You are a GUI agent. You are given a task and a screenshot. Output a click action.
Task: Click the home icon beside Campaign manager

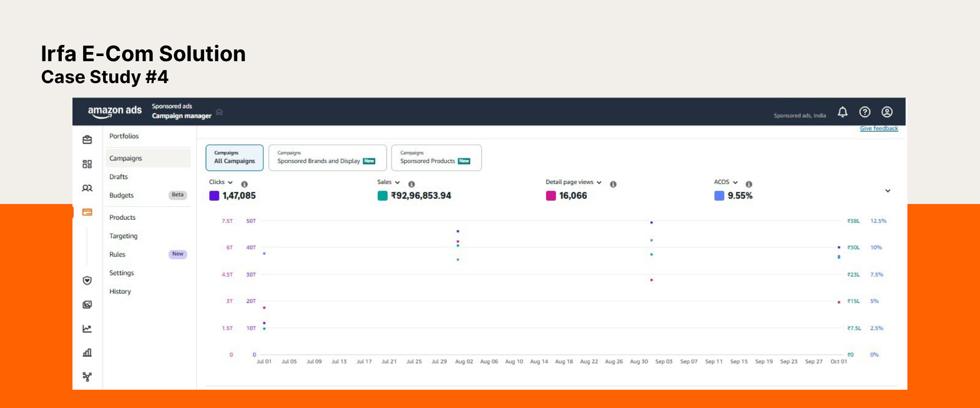[219, 112]
